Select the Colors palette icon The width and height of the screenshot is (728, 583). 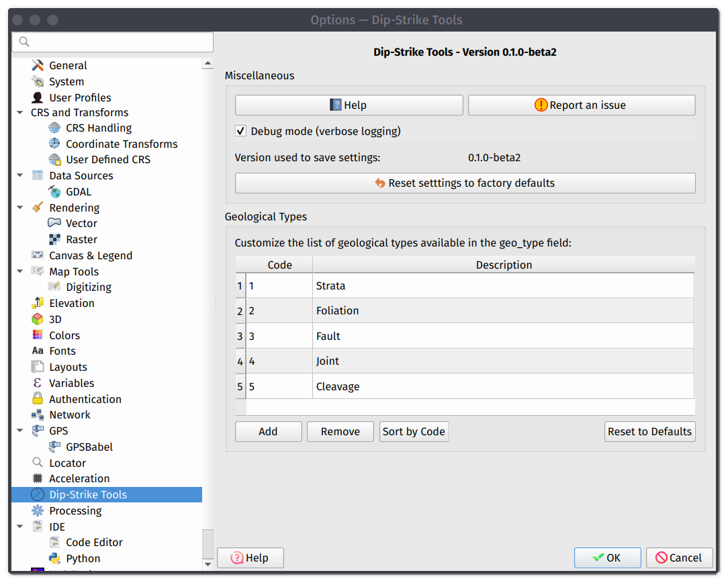(38, 335)
